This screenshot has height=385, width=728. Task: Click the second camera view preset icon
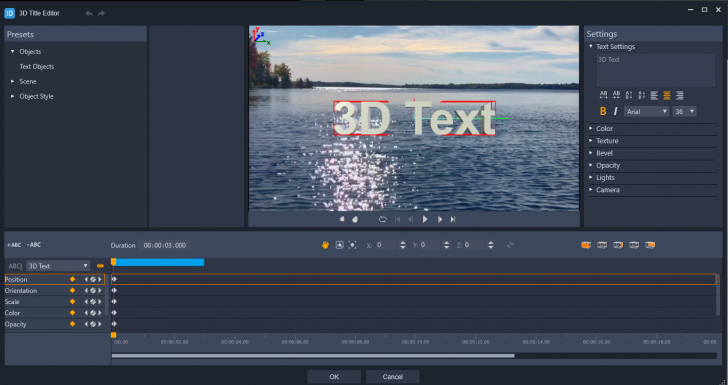pos(602,245)
